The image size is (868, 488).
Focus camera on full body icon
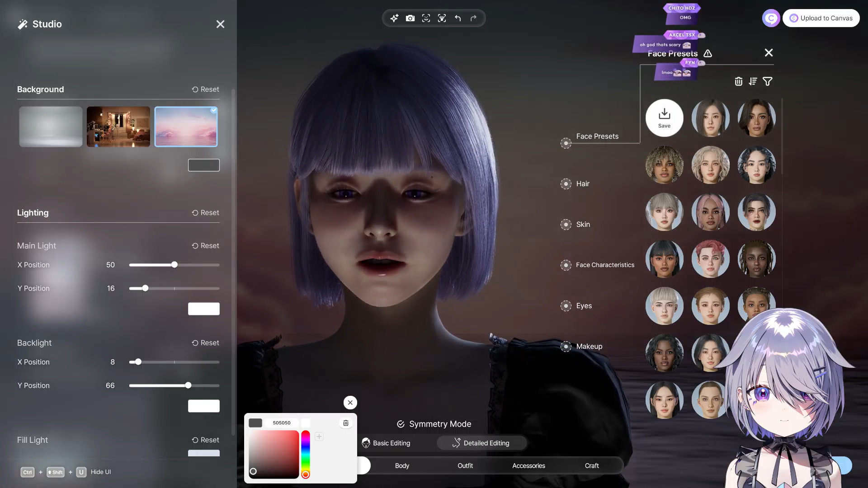[442, 18]
